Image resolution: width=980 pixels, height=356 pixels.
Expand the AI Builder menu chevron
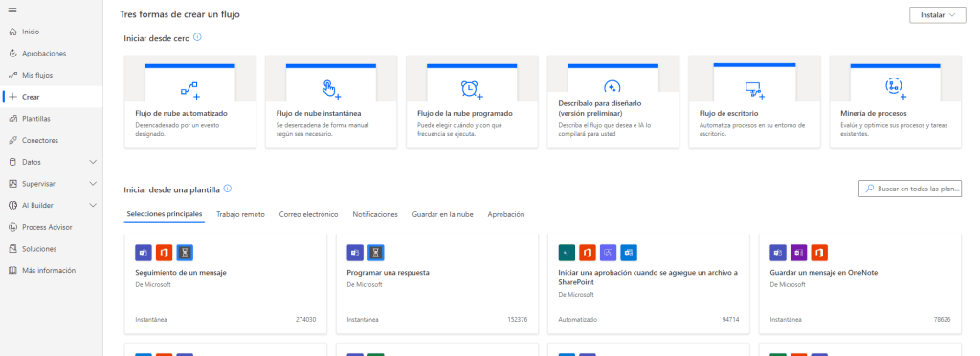pyautogui.click(x=93, y=206)
